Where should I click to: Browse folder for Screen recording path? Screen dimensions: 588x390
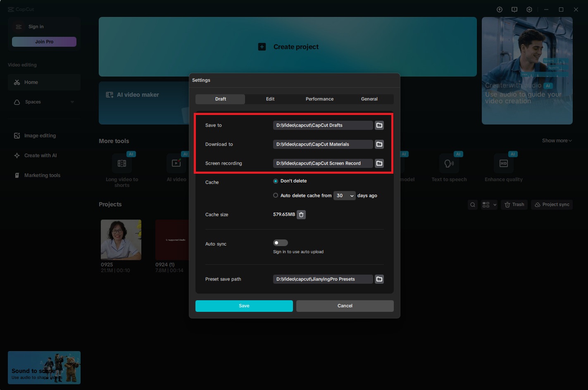pos(379,163)
